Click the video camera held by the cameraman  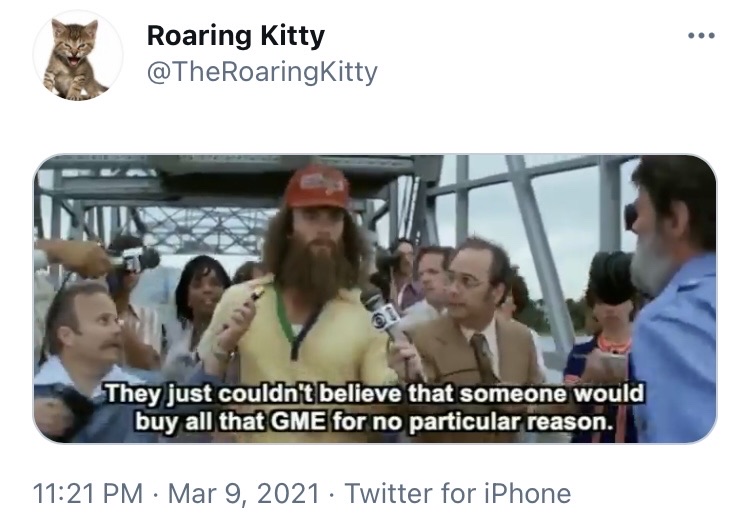(x=135, y=260)
